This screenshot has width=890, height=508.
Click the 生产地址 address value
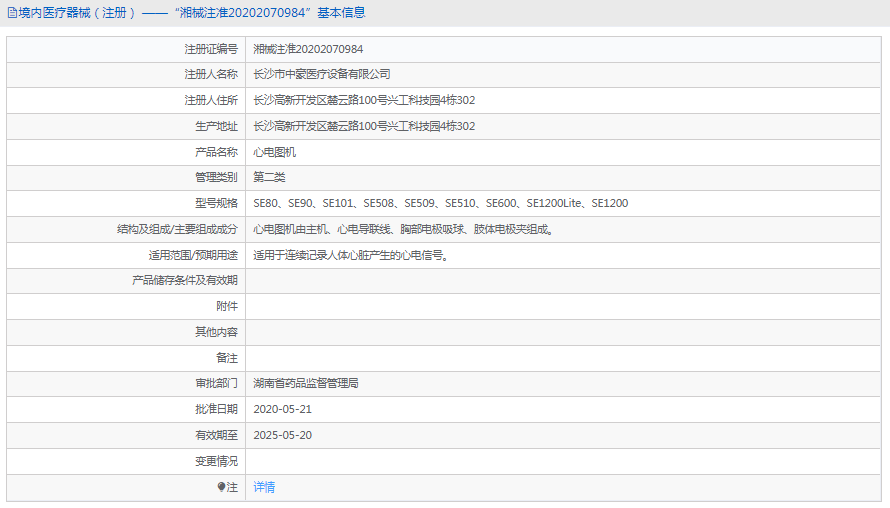364,126
